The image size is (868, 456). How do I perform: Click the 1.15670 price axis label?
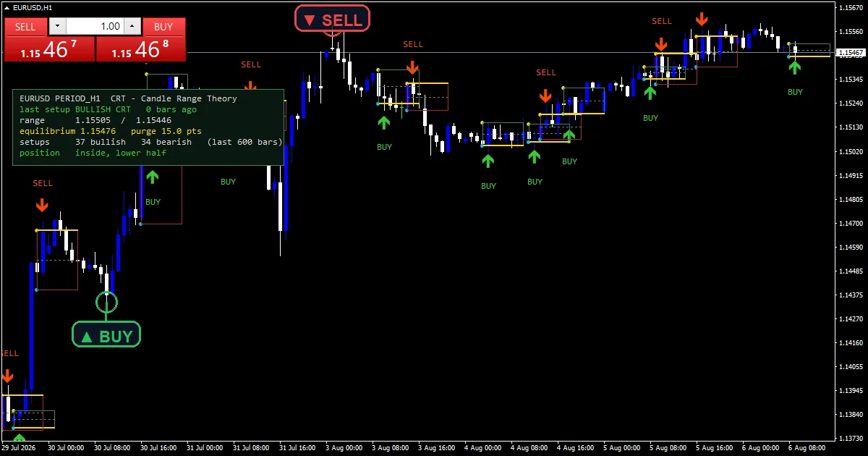tap(850, 7)
